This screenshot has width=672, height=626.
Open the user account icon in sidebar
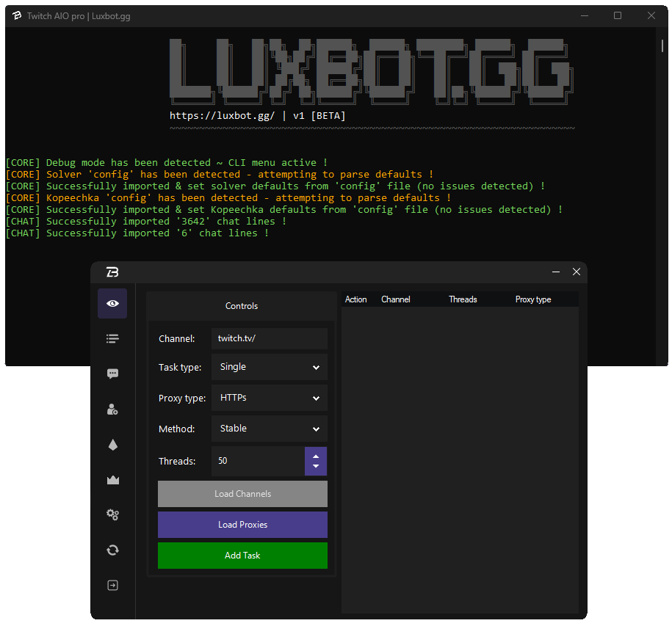(112, 410)
